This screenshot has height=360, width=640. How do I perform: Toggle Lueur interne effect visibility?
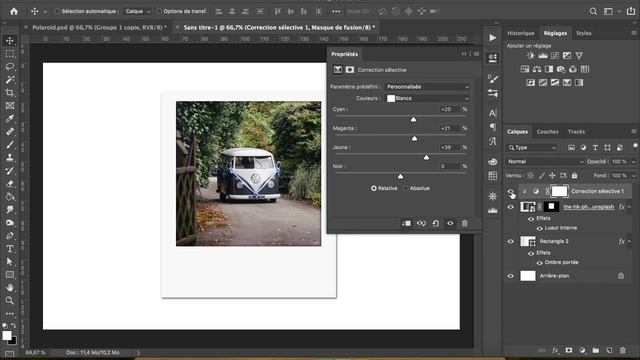tap(540, 228)
